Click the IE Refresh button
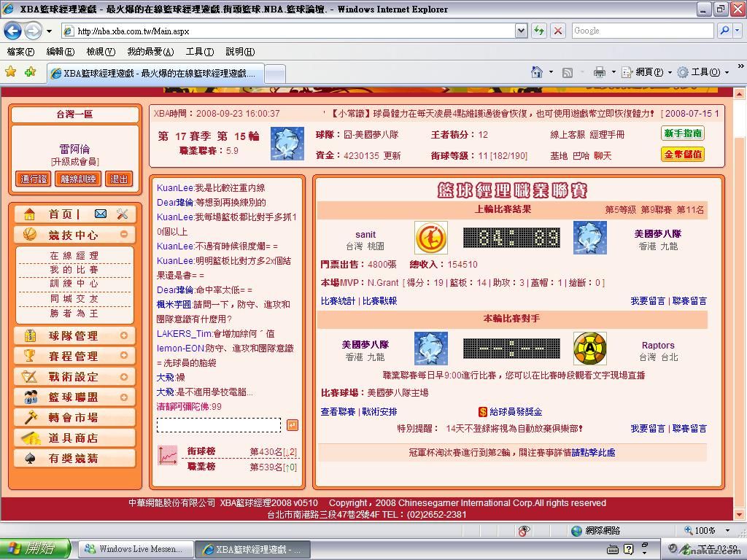The image size is (747, 560). coord(539,31)
